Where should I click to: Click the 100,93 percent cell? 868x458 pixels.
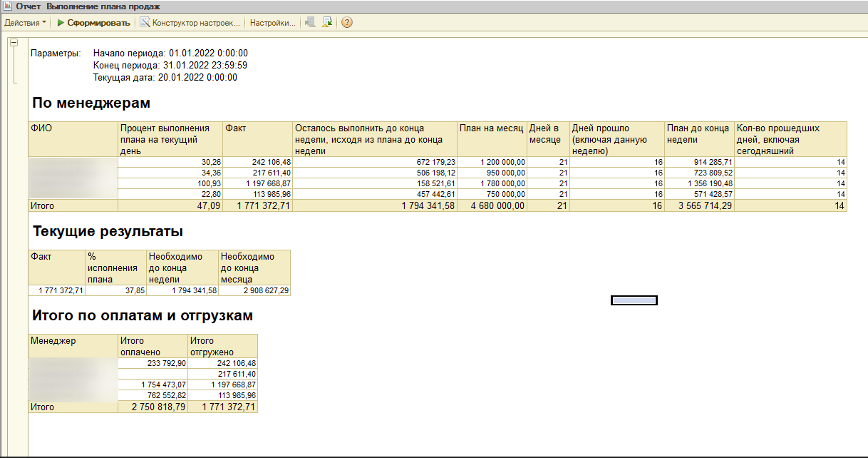170,183
